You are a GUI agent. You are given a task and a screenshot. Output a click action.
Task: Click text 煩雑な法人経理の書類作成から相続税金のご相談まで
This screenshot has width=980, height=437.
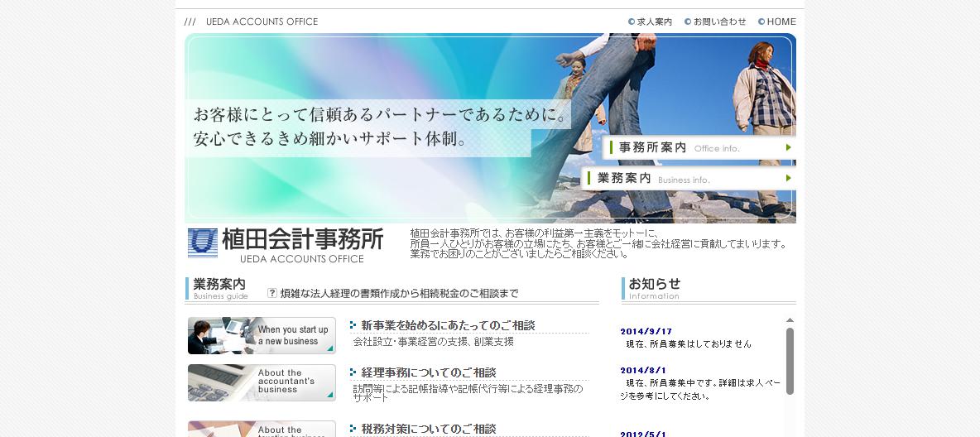[x=399, y=293]
